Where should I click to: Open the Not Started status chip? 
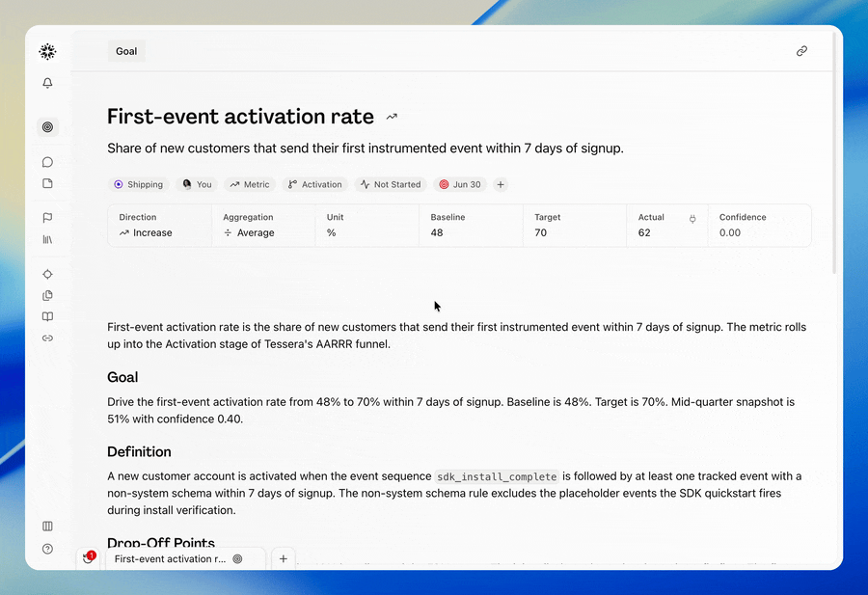pos(391,184)
